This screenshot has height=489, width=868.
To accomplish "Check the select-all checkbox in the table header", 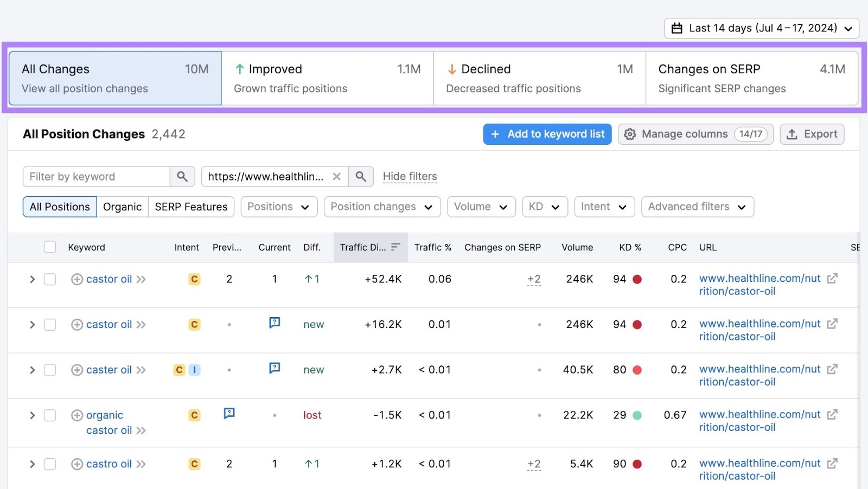I will (50, 247).
